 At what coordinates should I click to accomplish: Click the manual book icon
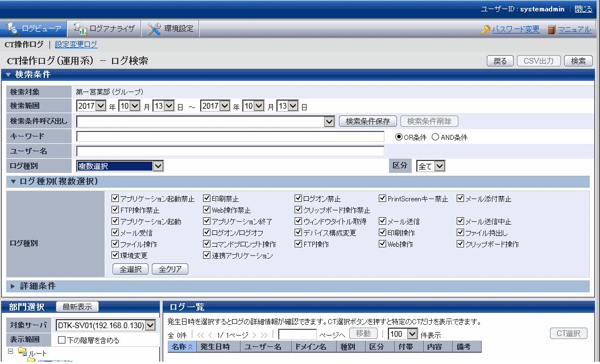(551, 30)
